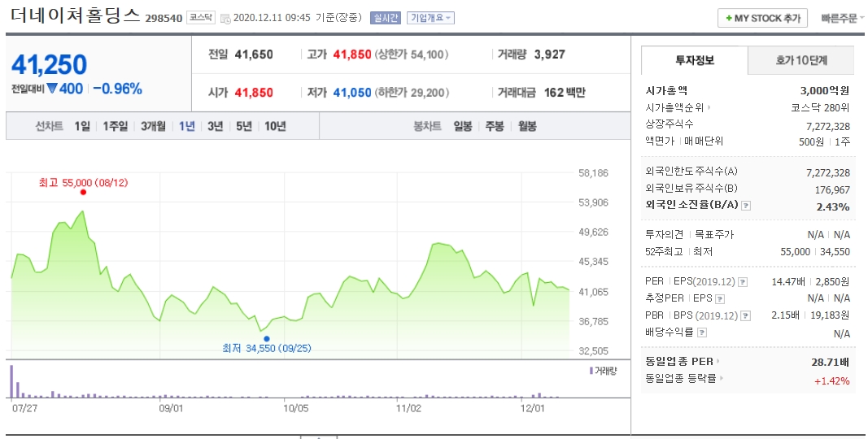
Task: Switch to the 호가10단계 tab
Action: tap(801, 60)
